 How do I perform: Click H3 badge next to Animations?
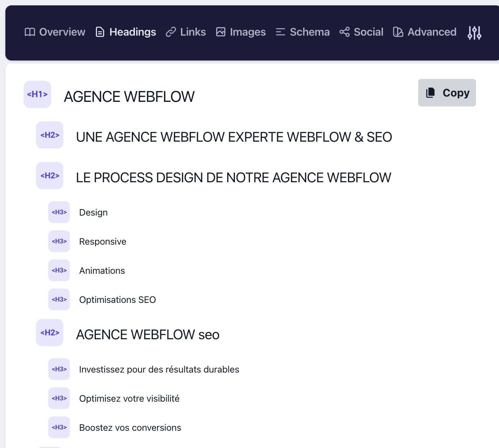(59, 270)
